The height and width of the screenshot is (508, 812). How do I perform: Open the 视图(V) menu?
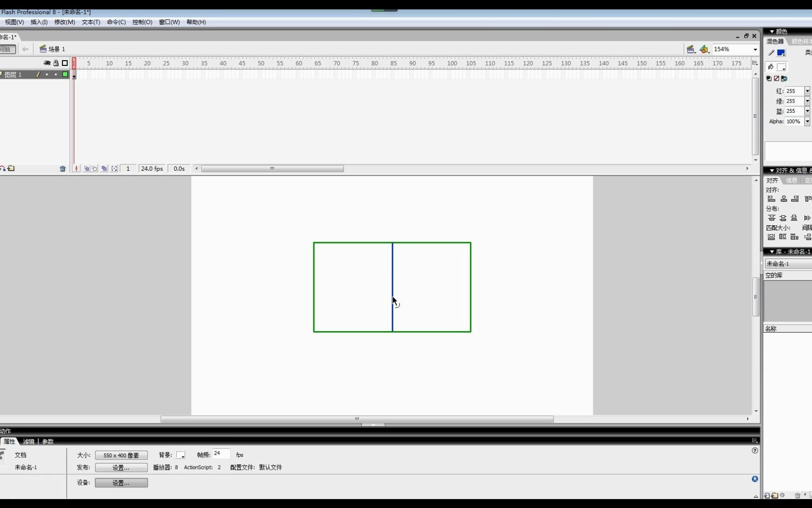click(14, 22)
